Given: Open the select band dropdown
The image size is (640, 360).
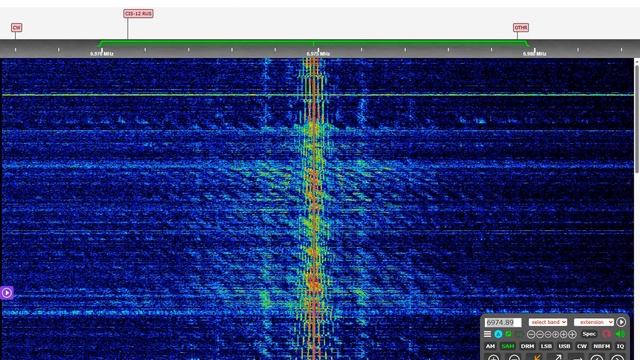Looking at the screenshot, I should pos(548,322).
